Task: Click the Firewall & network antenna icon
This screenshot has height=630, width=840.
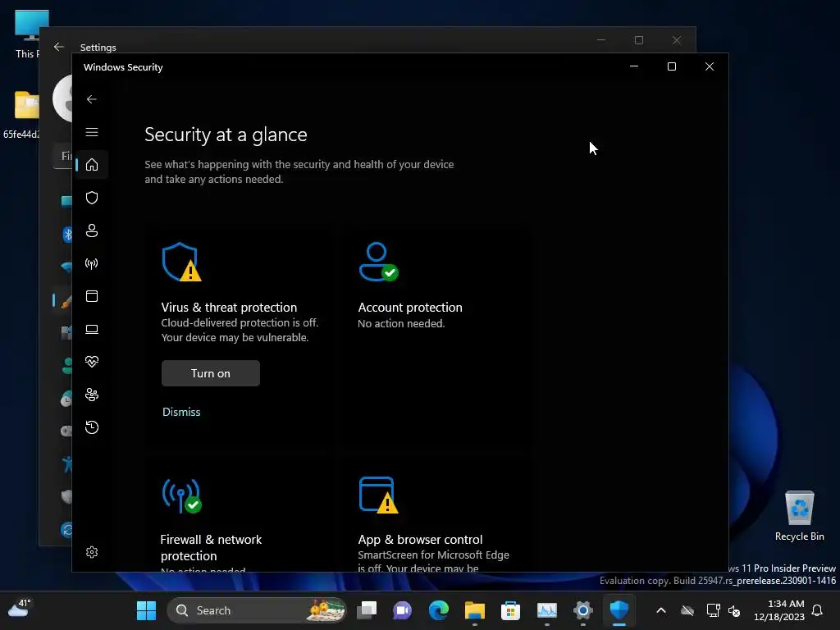Action: click(181, 495)
